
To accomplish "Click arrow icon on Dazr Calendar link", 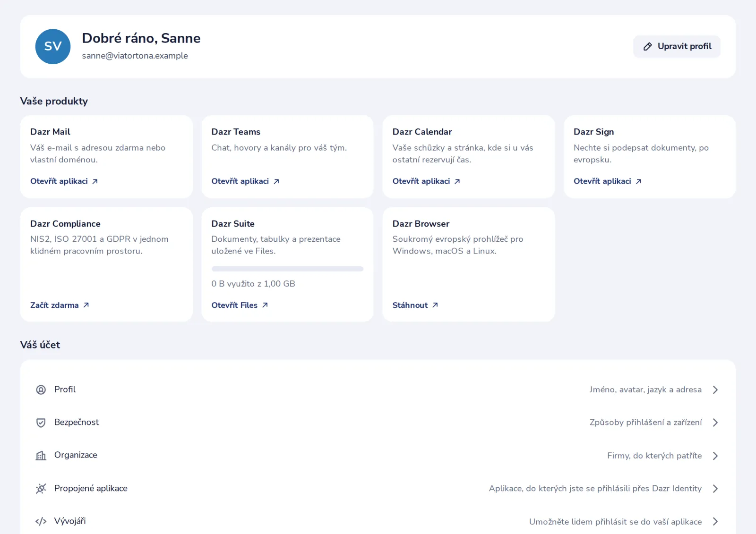I will [x=457, y=181].
